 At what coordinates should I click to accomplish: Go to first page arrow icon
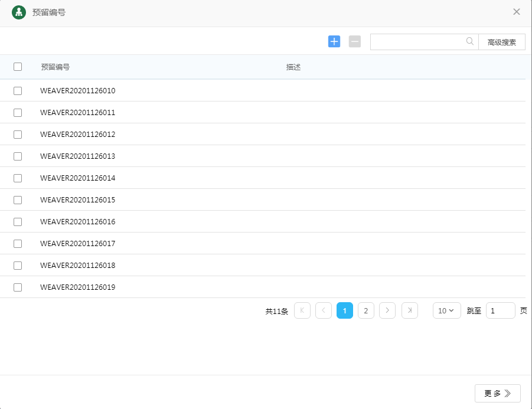[302, 310]
